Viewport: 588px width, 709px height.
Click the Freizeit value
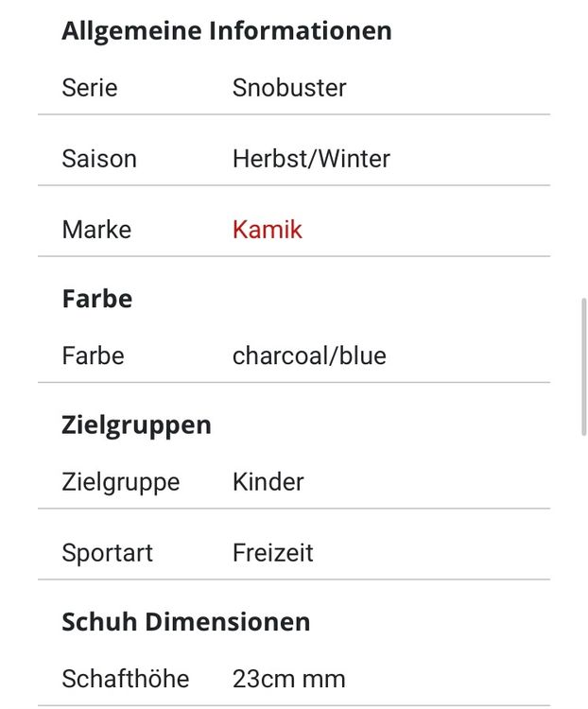[x=273, y=553]
